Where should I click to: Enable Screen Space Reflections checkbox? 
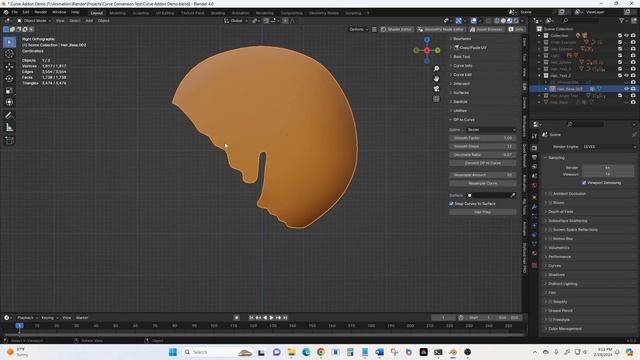pyautogui.click(x=550, y=230)
